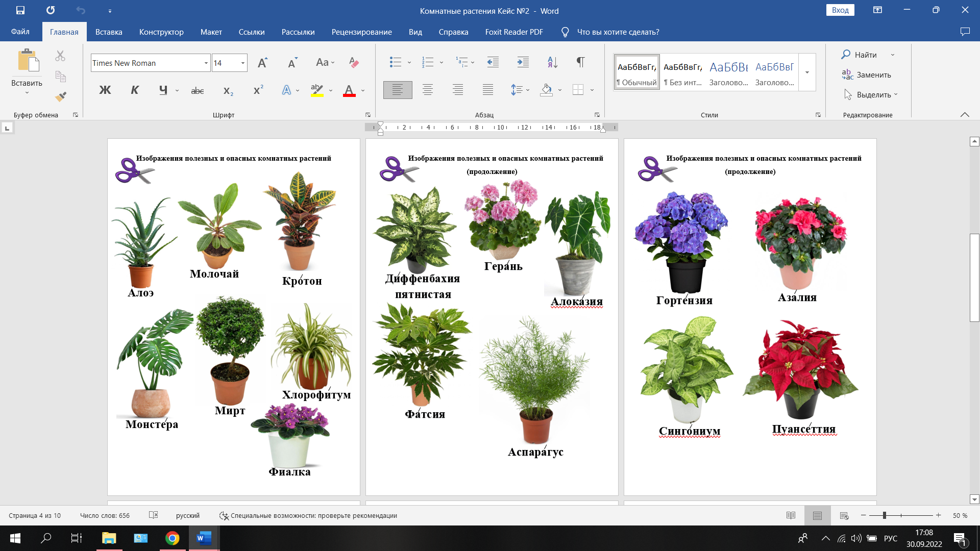980x551 pixels.
Task: Click Заменить button
Action: tap(867, 75)
